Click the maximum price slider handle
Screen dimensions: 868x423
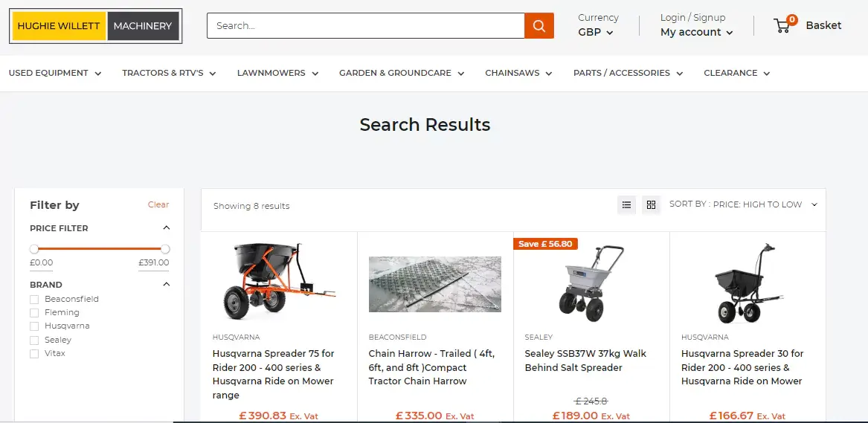point(165,249)
